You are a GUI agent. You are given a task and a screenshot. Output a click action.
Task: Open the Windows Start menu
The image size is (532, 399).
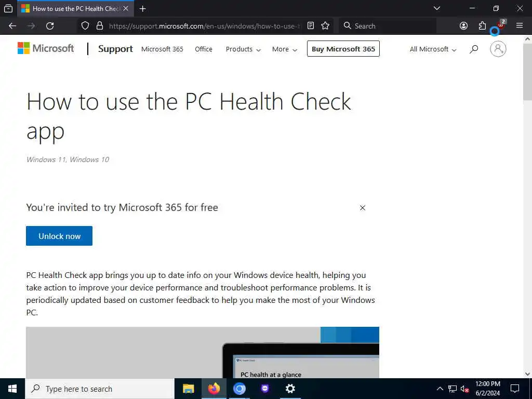12,389
